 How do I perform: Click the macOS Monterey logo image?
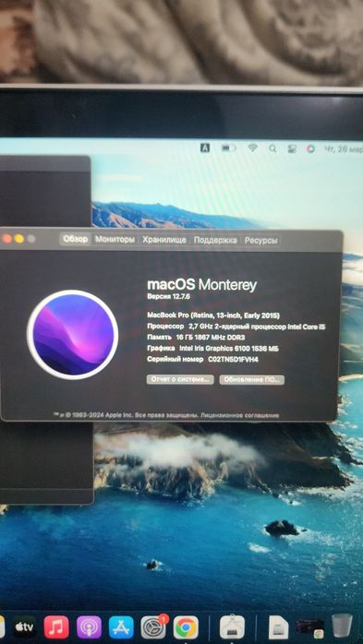73,334
